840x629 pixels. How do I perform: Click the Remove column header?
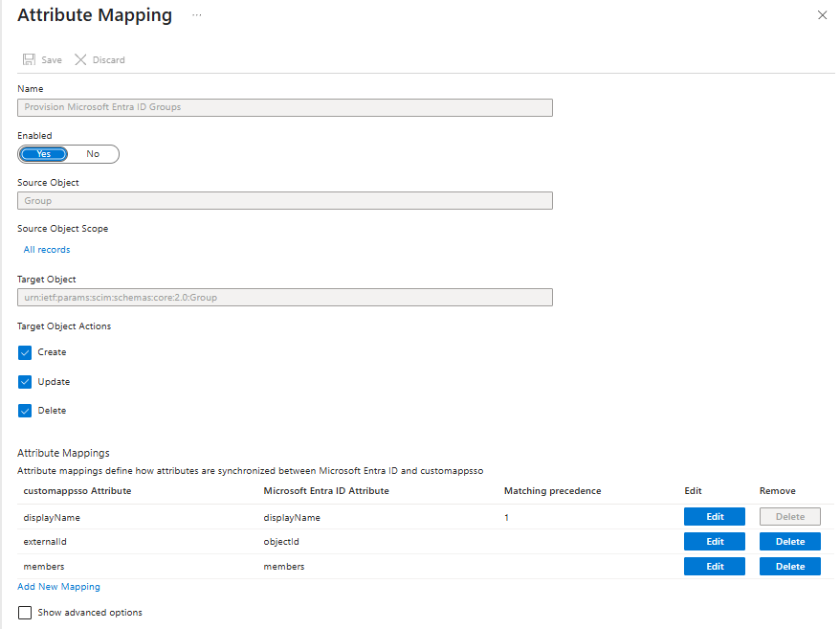point(777,490)
